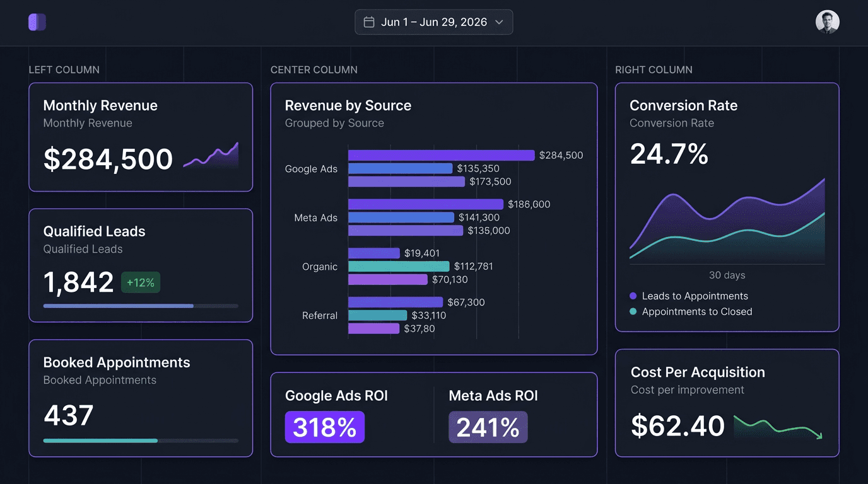The image size is (868, 484).
Task: Click the Leads to Appointments legend label
Action: (x=695, y=296)
